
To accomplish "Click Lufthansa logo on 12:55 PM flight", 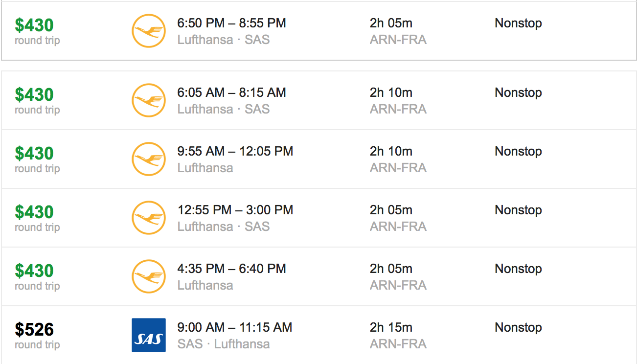I will (x=149, y=218).
